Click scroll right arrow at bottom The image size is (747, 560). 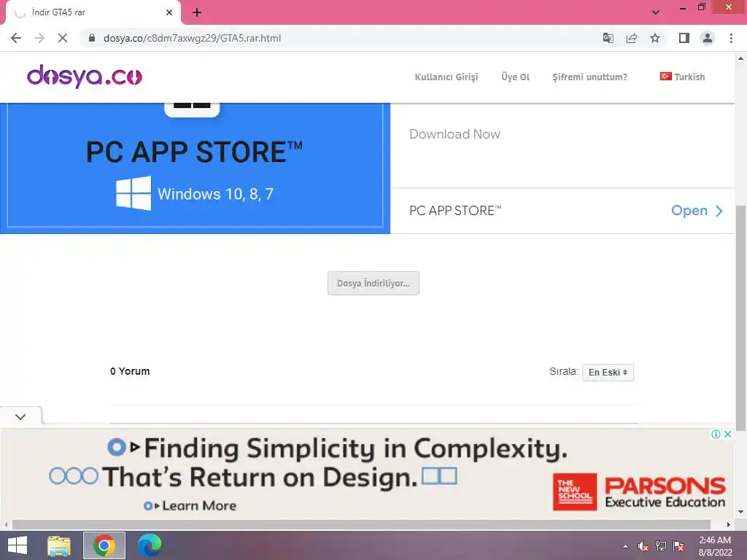coord(729,524)
